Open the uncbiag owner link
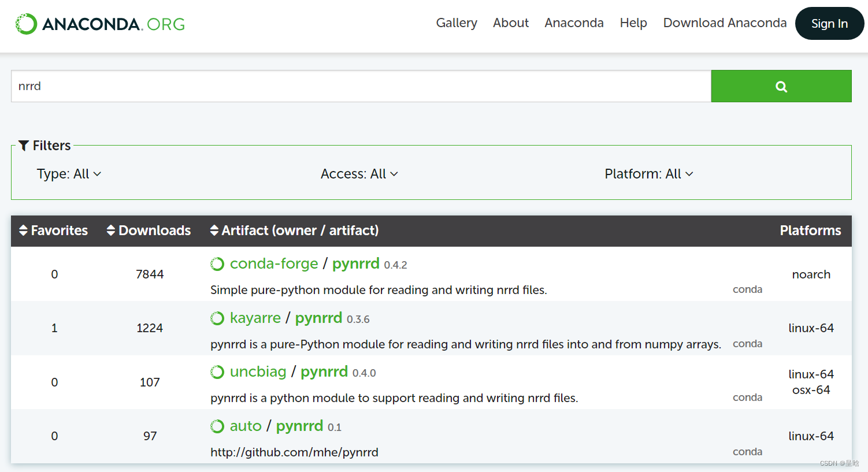This screenshot has height=472, width=868. [258, 371]
